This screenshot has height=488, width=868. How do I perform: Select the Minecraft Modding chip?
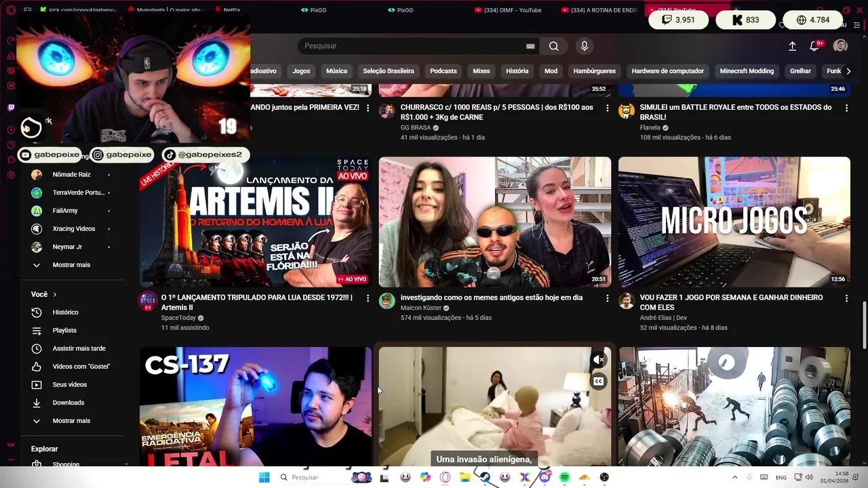pyautogui.click(x=747, y=71)
